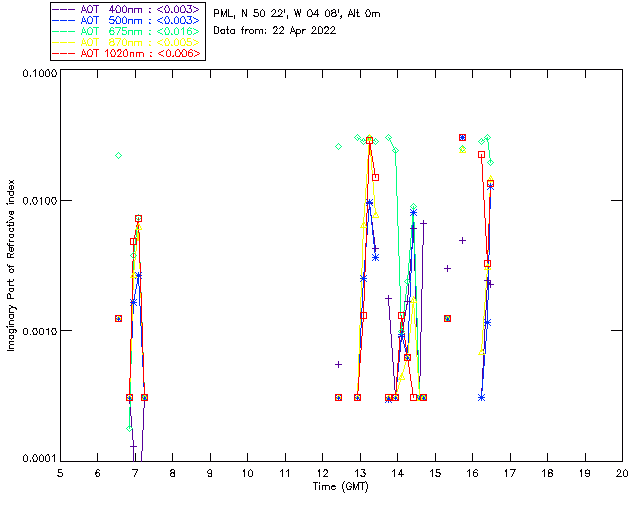
Task: Click the blue asterisk at 16.2 hours bottom
Action: point(482,398)
